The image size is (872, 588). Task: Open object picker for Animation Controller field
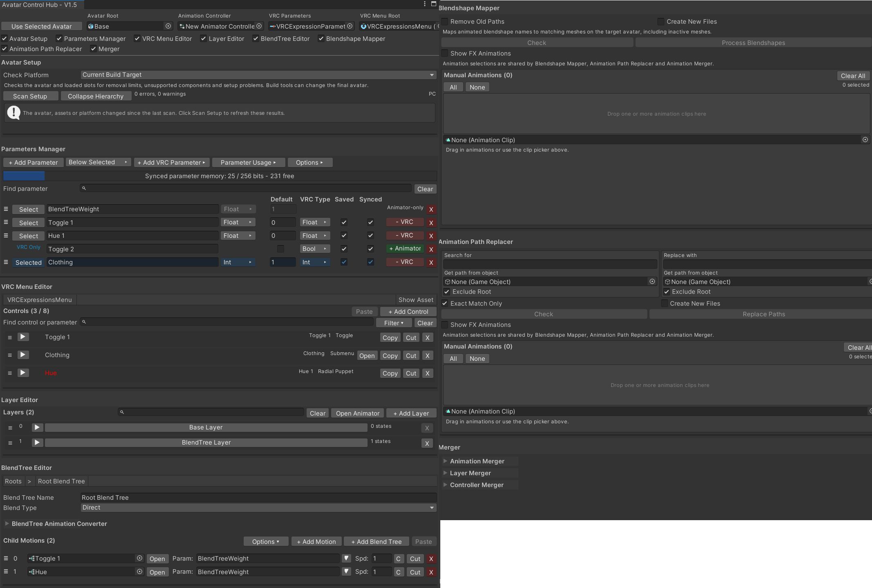pos(259,26)
